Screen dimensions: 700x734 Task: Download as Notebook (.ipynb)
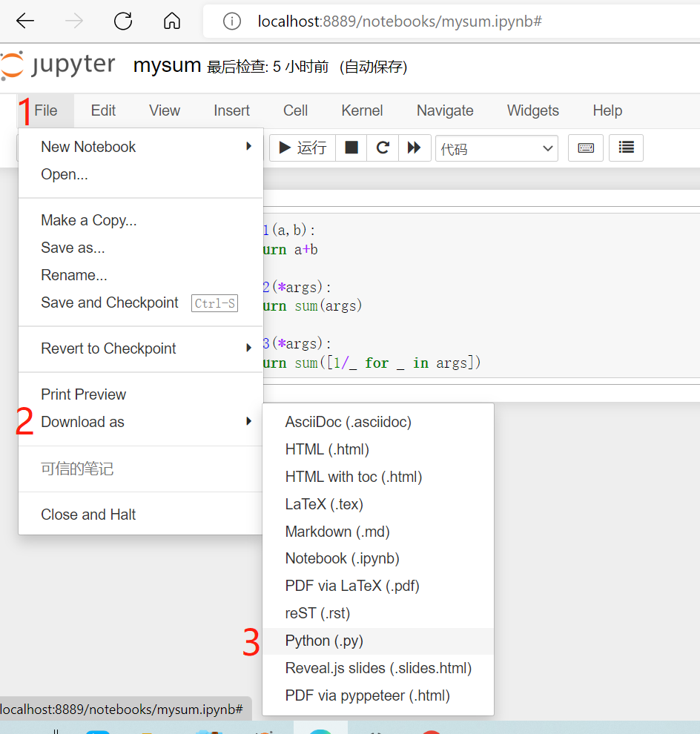click(x=378, y=558)
